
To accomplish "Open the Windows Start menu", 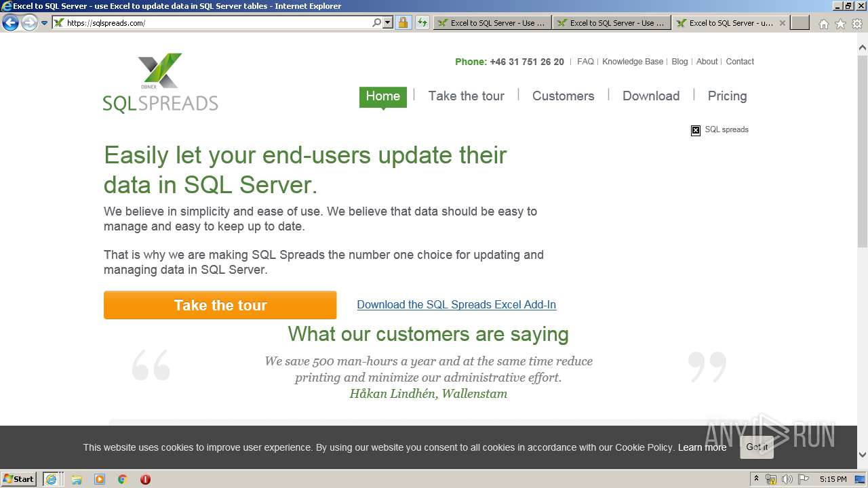I will pyautogui.click(x=19, y=479).
